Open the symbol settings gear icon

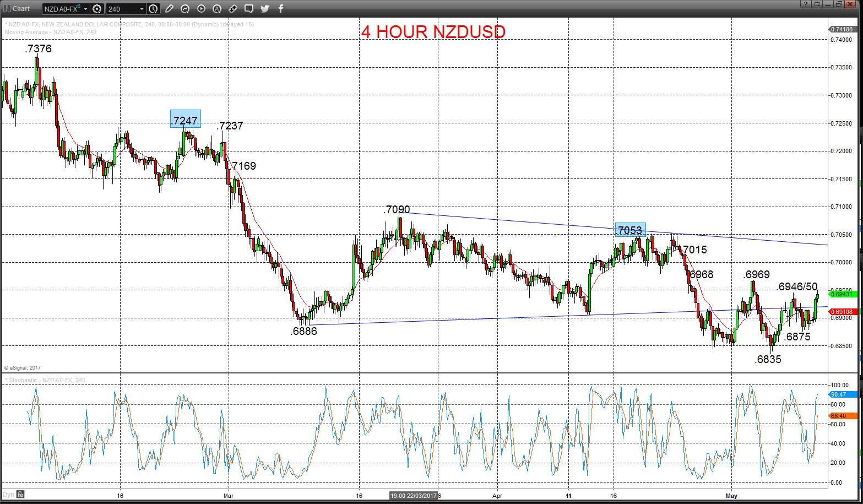click(x=97, y=9)
